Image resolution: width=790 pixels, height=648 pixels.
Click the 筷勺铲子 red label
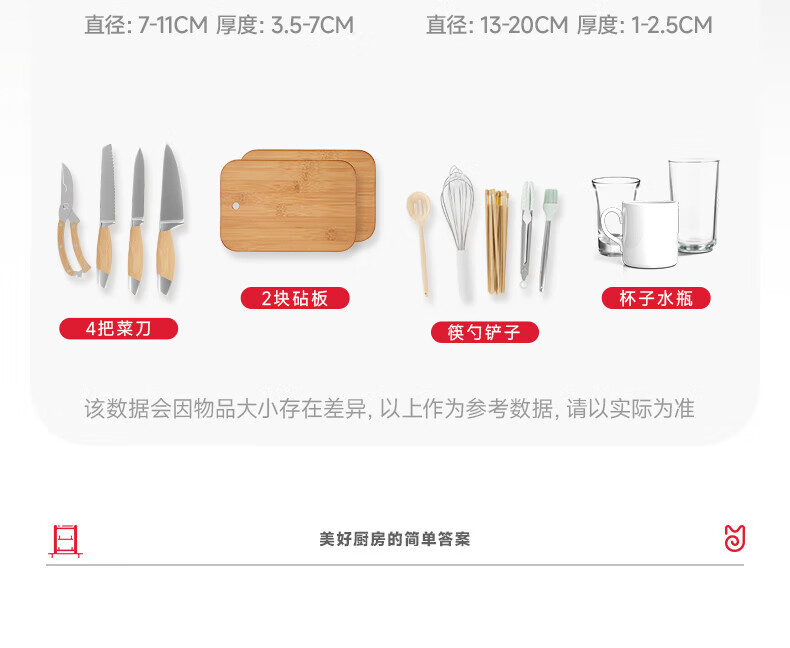(485, 332)
